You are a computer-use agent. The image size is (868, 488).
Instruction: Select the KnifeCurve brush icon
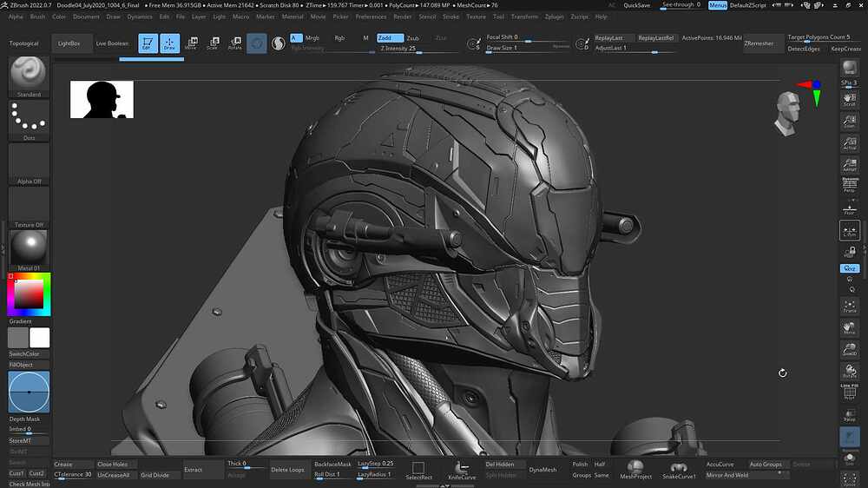tap(462, 471)
